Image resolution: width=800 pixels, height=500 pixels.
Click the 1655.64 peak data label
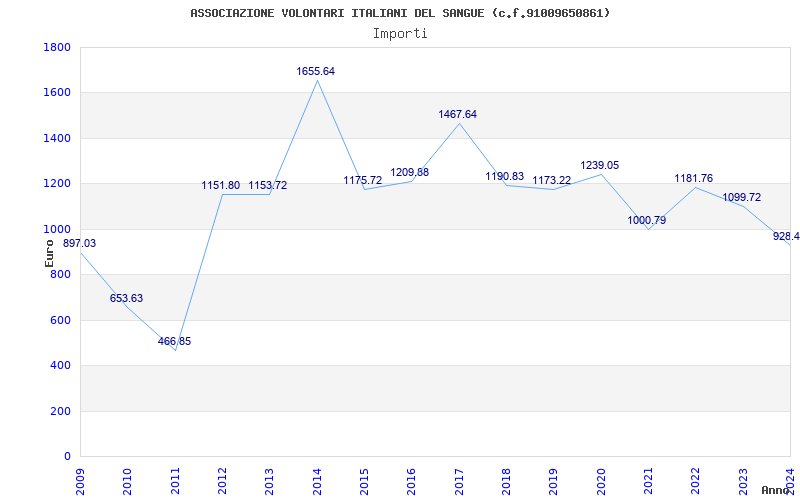315,72
